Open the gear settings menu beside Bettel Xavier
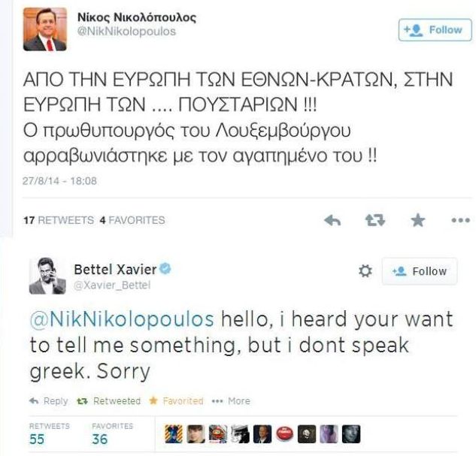This screenshot has height=456, width=476. [x=365, y=271]
